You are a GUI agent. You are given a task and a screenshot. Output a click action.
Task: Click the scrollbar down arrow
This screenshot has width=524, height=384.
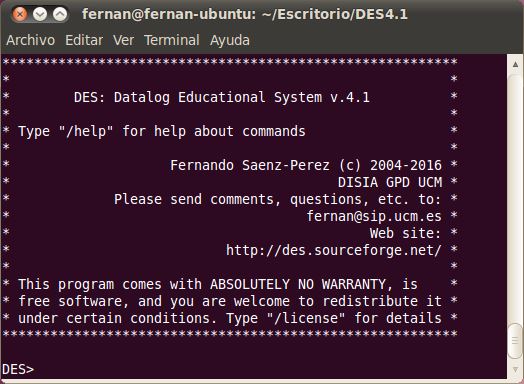[x=515, y=369]
